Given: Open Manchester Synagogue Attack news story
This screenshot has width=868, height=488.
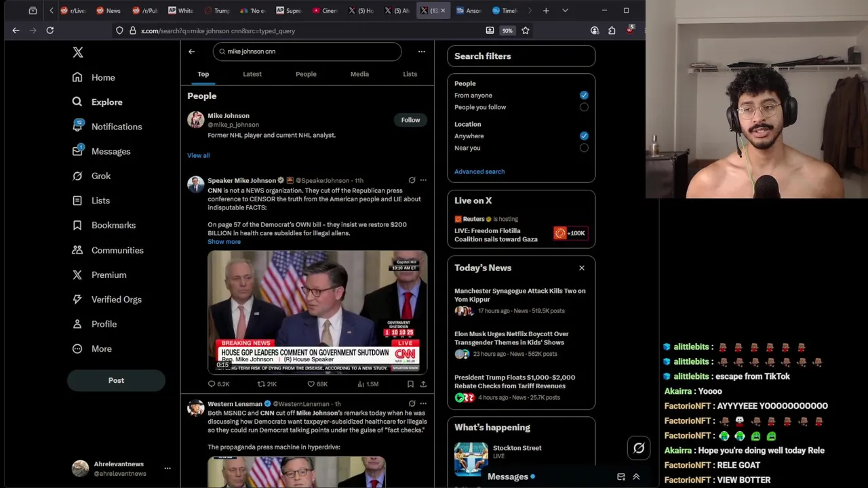Looking at the screenshot, I should [x=521, y=301].
